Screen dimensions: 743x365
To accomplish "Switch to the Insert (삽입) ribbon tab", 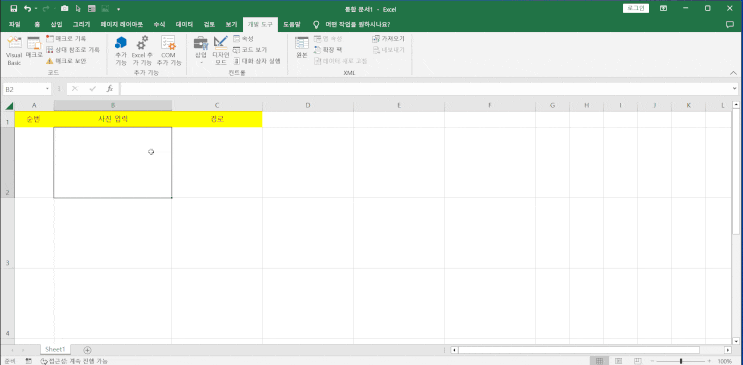I will click(x=56, y=24).
